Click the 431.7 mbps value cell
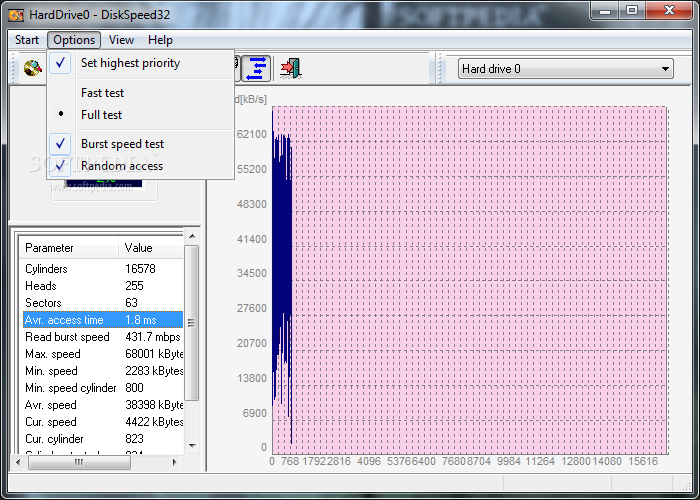Screen dimensions: 700x500 tap(153, 337)
